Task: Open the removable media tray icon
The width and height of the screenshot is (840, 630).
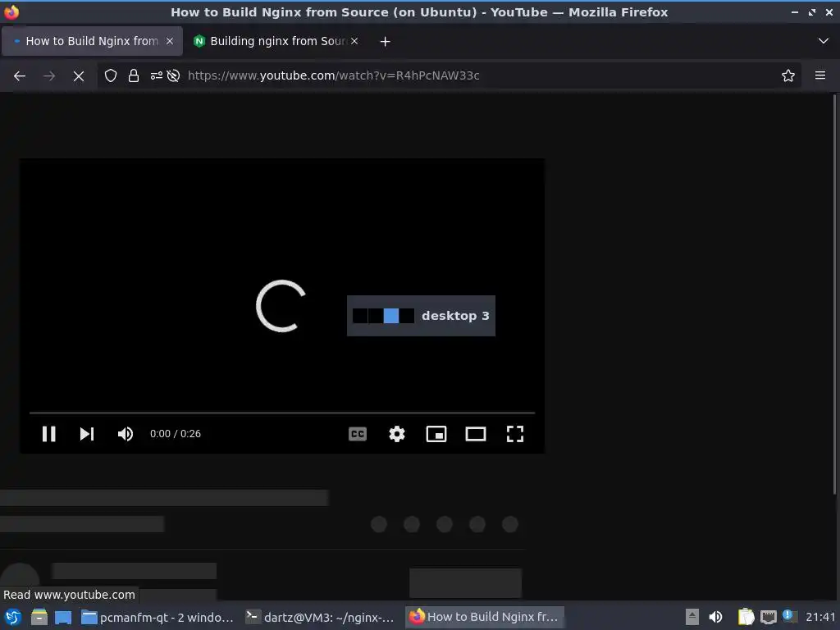Action: (x=692, y=617)
